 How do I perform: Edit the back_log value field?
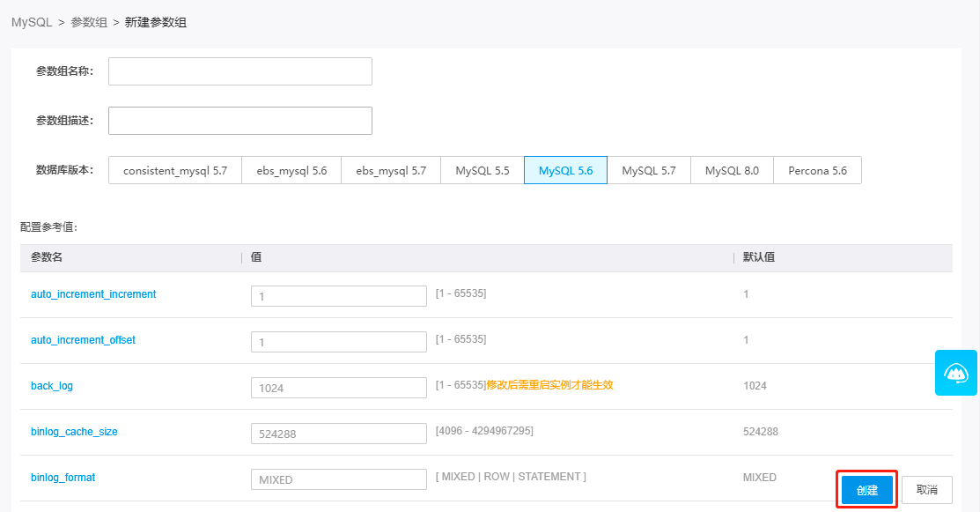coord(338,388)
